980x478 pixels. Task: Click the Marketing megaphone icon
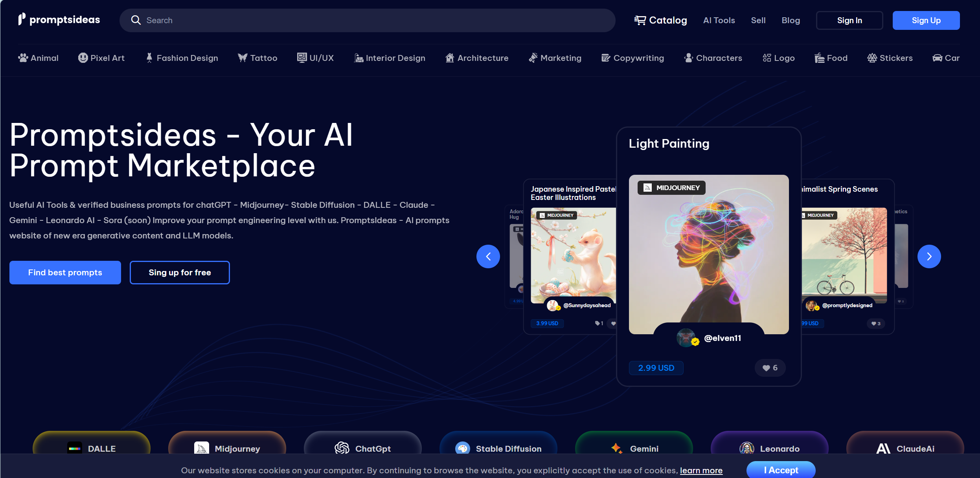[533, 58]
